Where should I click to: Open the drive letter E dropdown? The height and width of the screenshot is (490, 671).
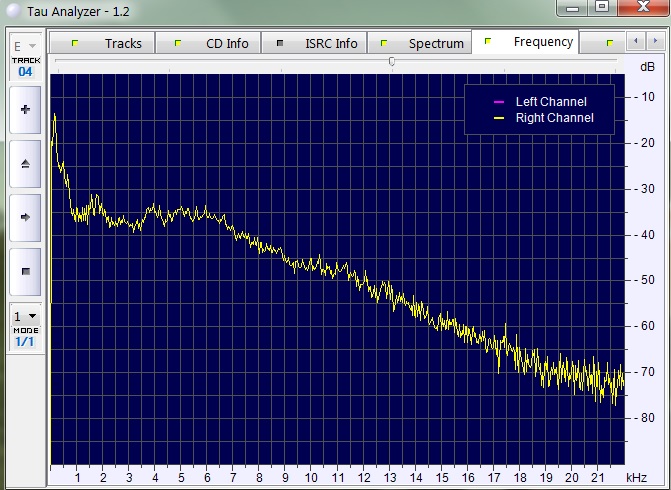coord(25,46)
